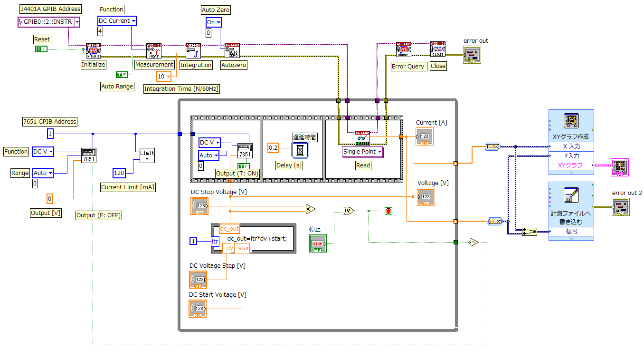644x350 pixels.
Task: Click the Current [A] indicator terminal
Action: pos(425,136)
